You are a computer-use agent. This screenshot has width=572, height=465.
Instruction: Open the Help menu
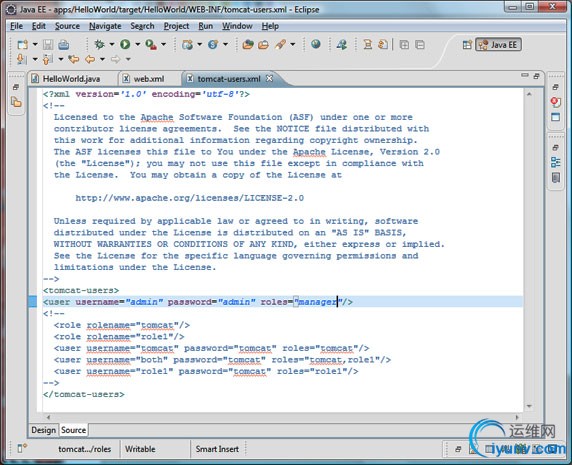pos(270,26)
